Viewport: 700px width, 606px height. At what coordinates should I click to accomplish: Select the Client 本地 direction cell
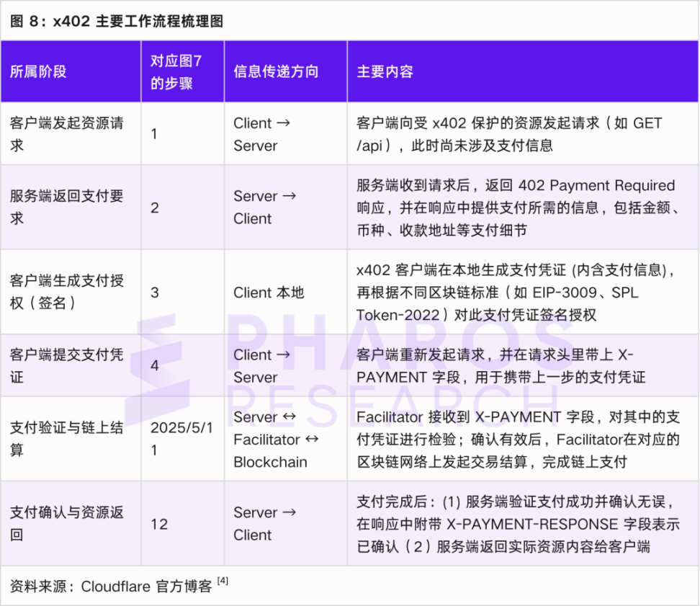(269, 293)
